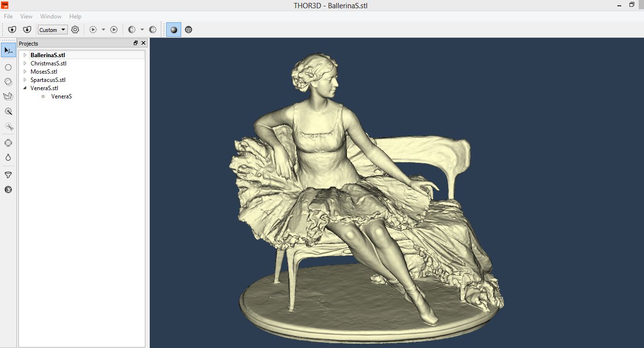Choose the dashed circle selection tool
644x348 pixels.
[x=8, y=67]
